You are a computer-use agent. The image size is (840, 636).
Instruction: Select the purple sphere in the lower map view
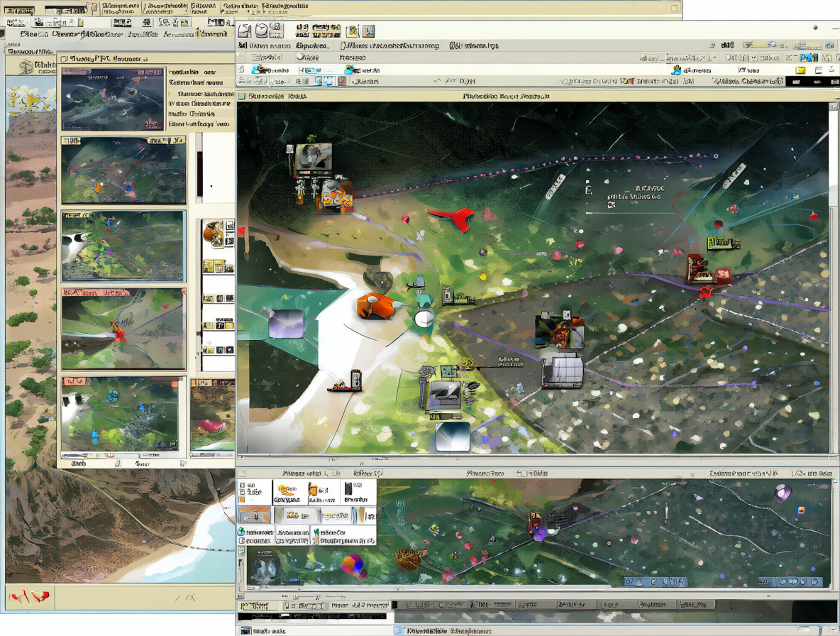(782, 493)
